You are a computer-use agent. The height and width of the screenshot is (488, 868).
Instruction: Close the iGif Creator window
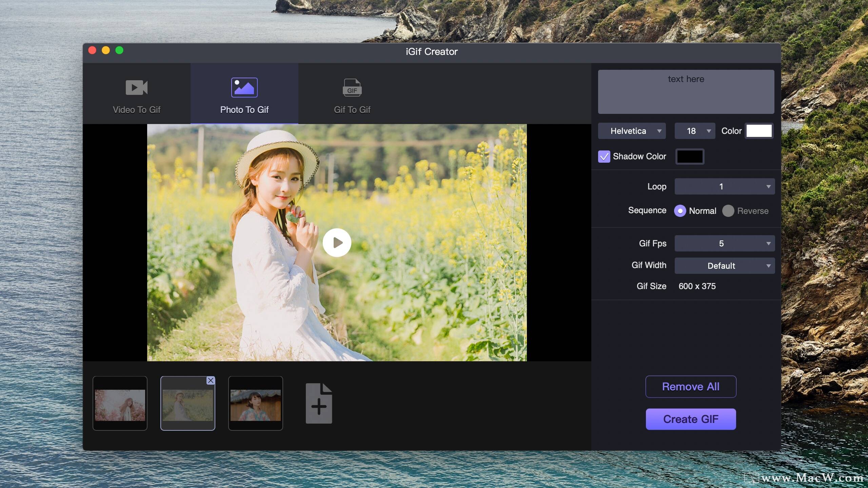tap(92, 50)
